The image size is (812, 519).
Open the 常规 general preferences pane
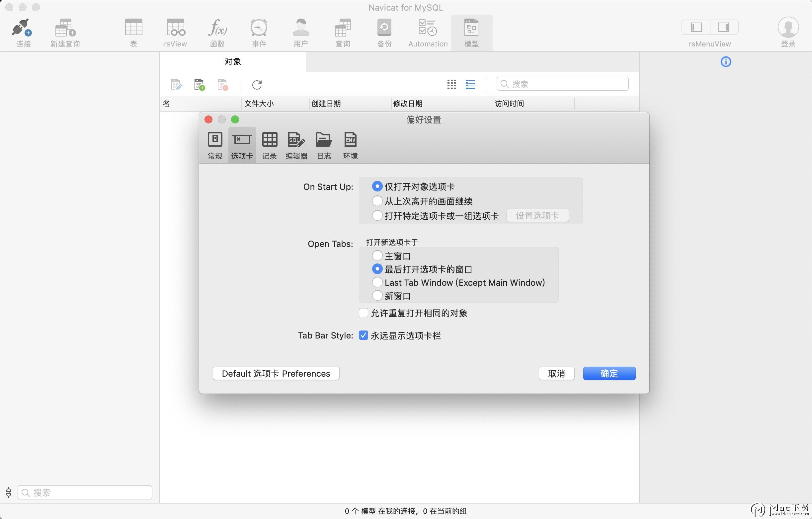coord(215,146)
